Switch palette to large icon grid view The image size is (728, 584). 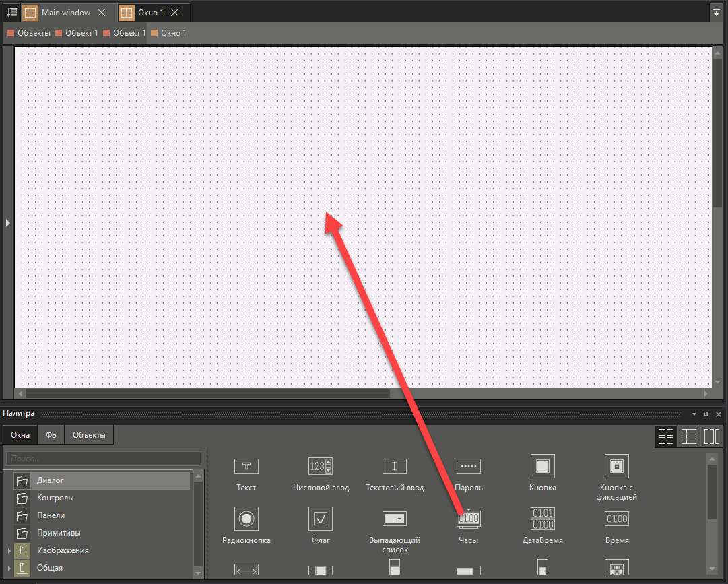666,436
